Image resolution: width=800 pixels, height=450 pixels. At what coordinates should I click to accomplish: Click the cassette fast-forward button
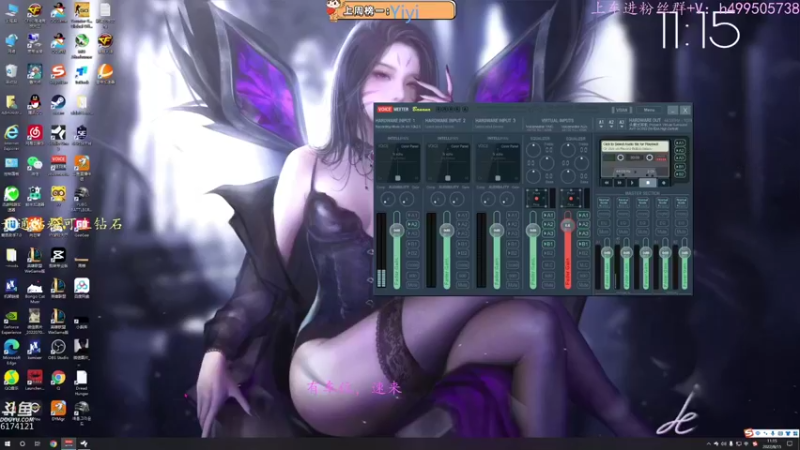tap(619, 183)
